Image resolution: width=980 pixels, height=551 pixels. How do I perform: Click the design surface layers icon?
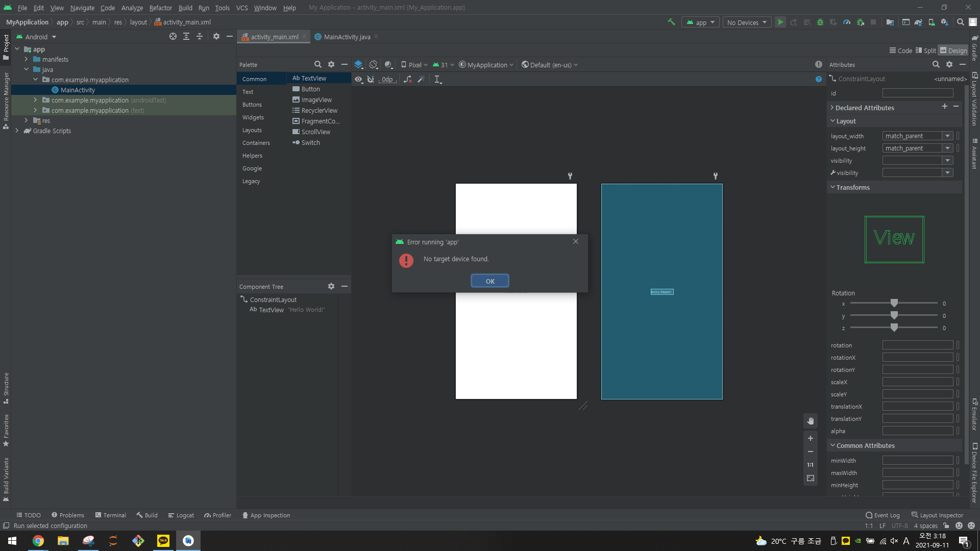[x=358, y=65]
